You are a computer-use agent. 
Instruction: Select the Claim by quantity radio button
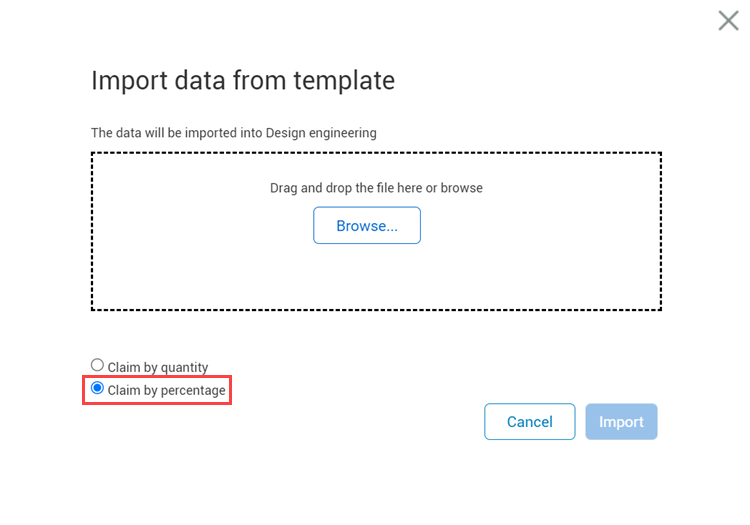pos(97,366)
